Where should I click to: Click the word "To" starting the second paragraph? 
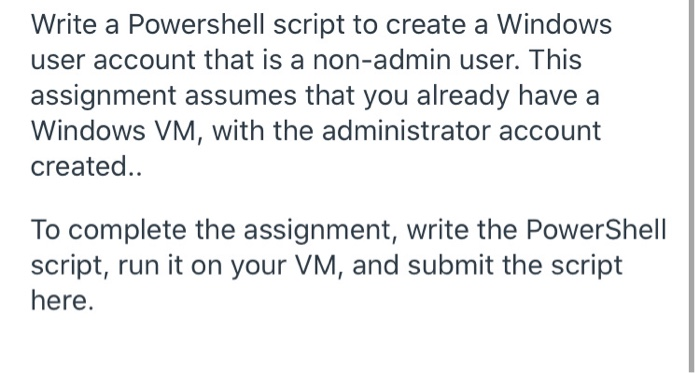click(x=45, y=229)
